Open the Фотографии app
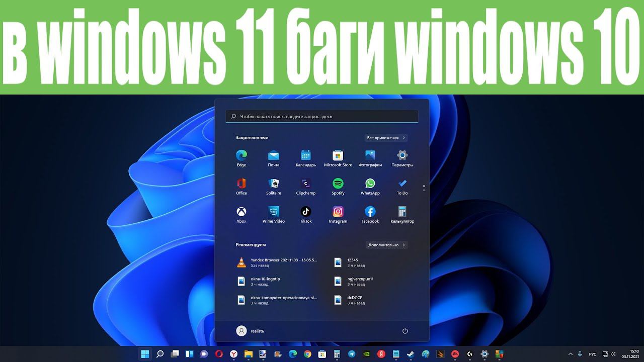644x362 pixels. (370, 158)
